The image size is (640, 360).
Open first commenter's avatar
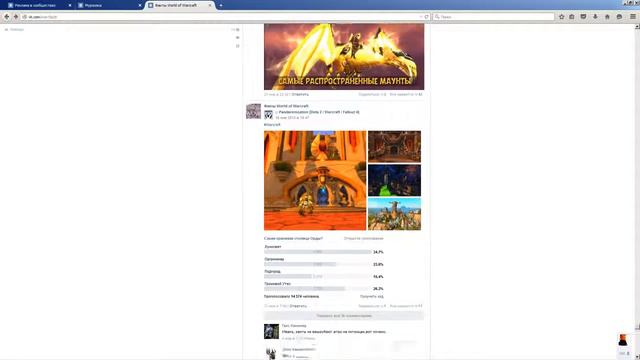(271, 331)
